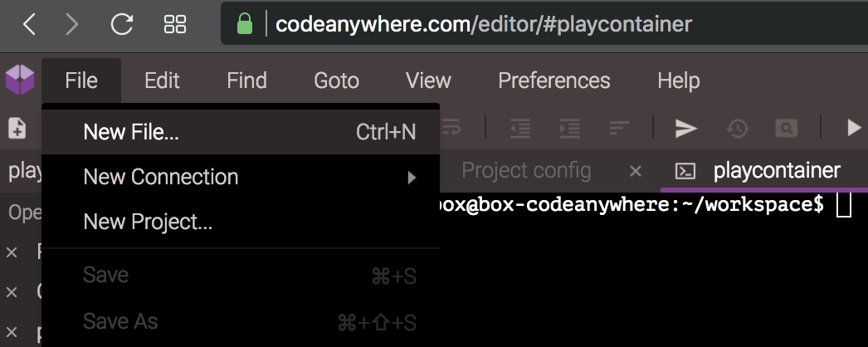868x347 pixels.
Task: Click the run play triangle icon
Action: pyautogui.click(x=854, y=128)
